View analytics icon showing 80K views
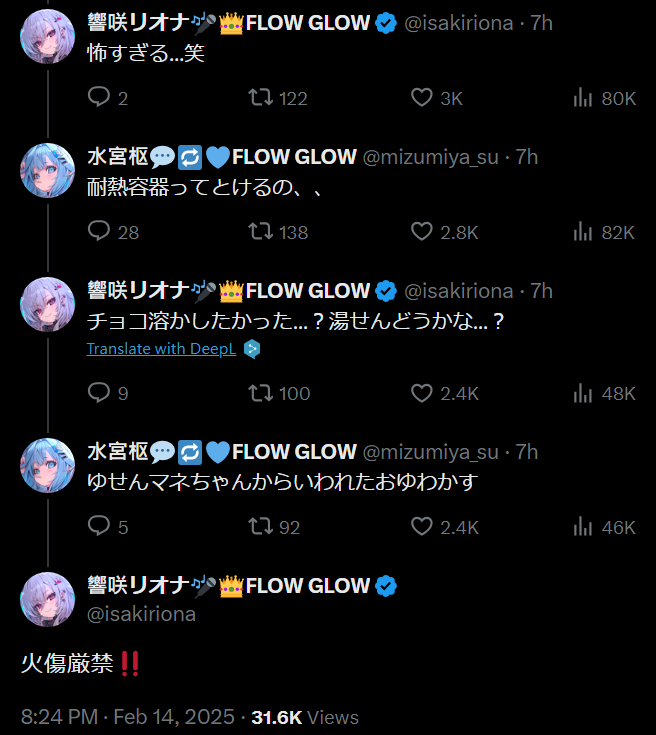Image resolution: width=656 pixels, height=735 pixels. [x=583, y=98]
